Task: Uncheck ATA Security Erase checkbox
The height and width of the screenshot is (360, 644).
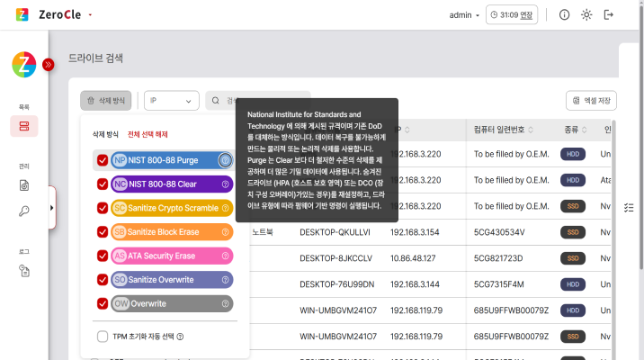Action: coord(103,256)
